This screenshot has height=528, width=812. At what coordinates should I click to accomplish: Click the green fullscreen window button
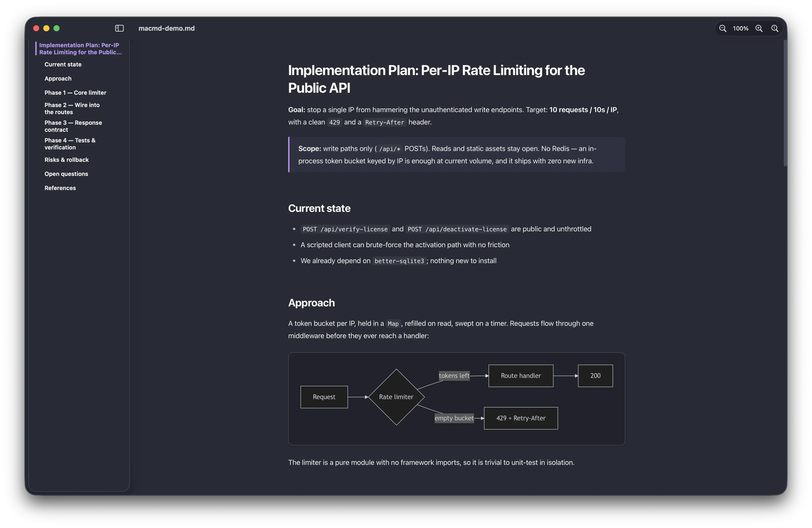(x=57, y=28)
